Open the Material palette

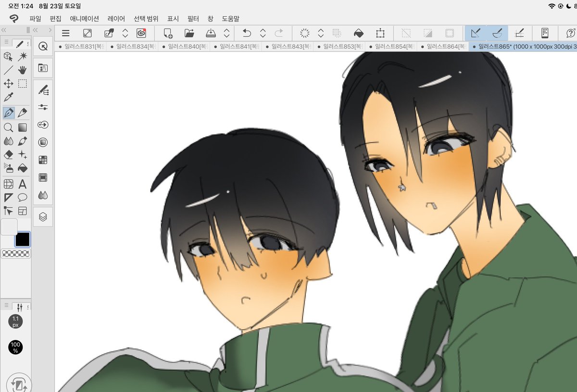(x=43, y=68)
